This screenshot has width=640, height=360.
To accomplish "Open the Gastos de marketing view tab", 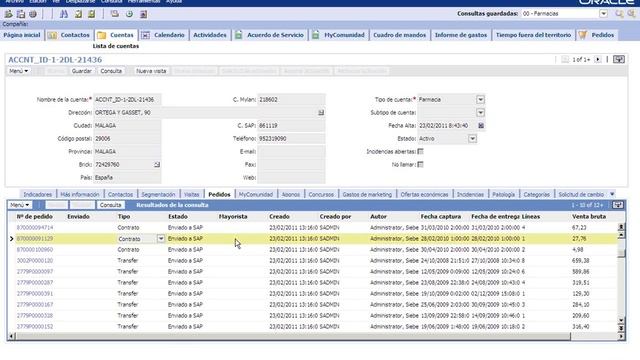I will pos(367,195).
